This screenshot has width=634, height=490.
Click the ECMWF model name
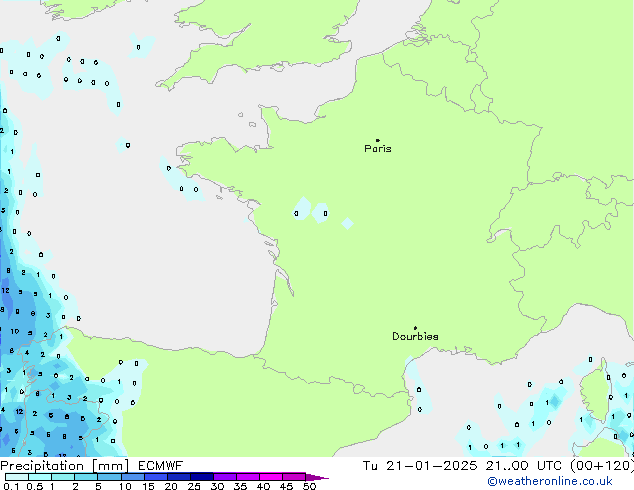161,466
